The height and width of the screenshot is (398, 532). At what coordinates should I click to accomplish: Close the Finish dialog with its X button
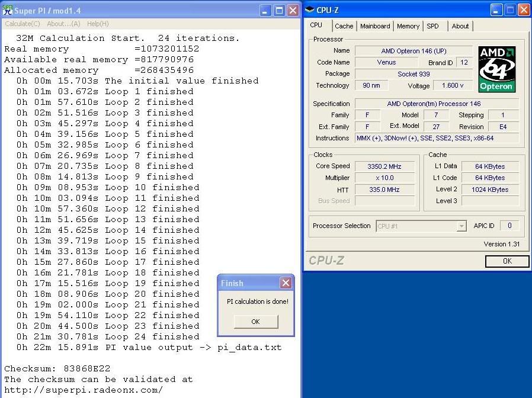click(286, 283)
